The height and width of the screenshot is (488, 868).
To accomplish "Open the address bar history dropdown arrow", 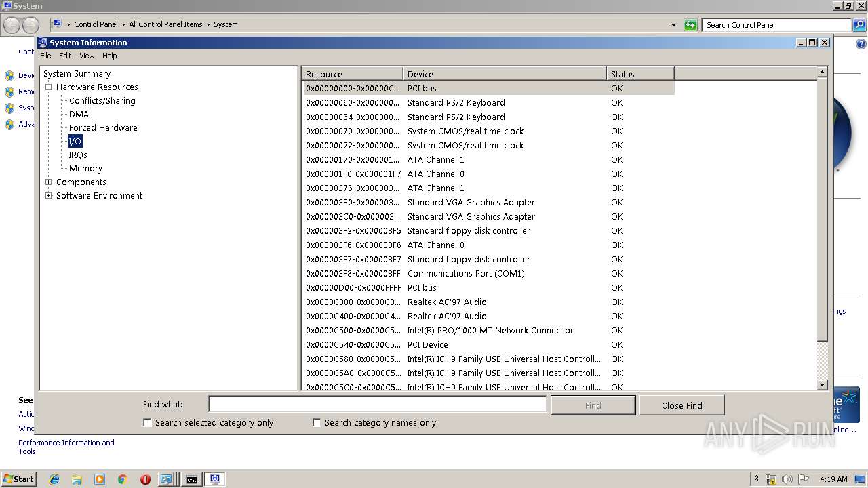I will tap(673, 25).
